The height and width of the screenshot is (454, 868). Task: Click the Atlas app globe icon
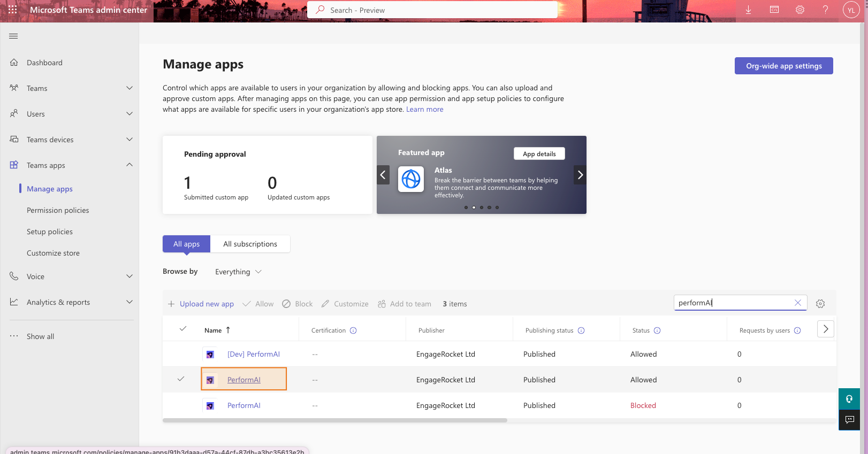pyautogui.click(x=411, y=179)
